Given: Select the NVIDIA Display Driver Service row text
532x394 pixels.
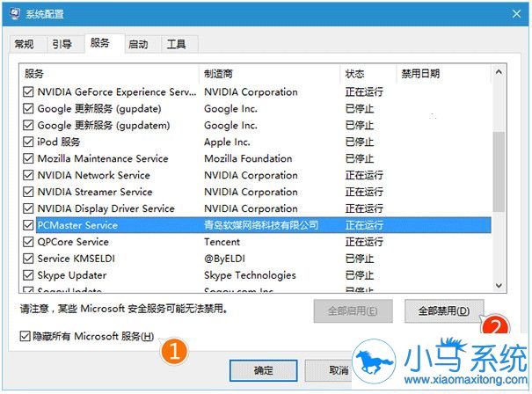Looking at the screenshot, I should pos(106,208).
